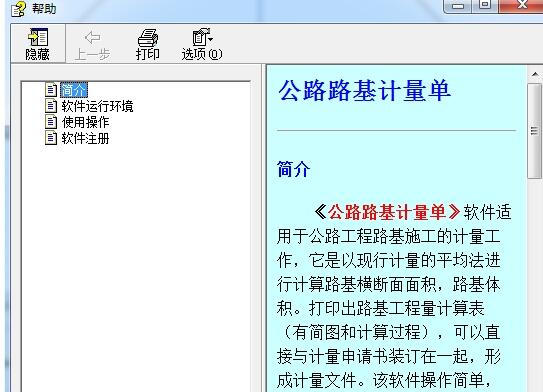The width and height of the screenshot is (543, 392).
Task: Click the 打印 (Print) toolbar button
Action: 148,45
